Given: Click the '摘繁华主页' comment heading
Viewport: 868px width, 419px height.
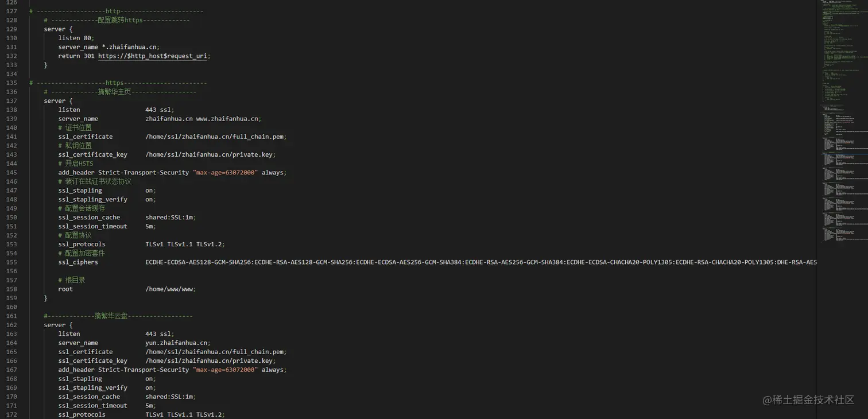Looking at the screenshot, I should (x=120, y=92).
